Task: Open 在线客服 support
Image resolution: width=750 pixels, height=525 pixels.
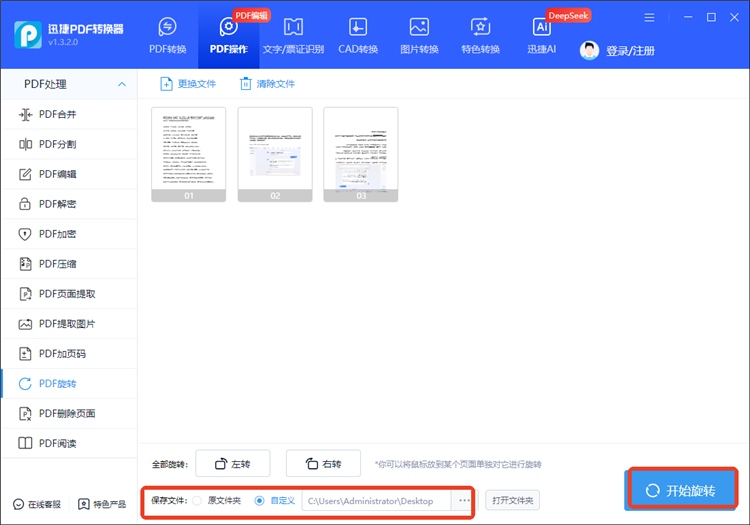Action: tap(37, 504)
